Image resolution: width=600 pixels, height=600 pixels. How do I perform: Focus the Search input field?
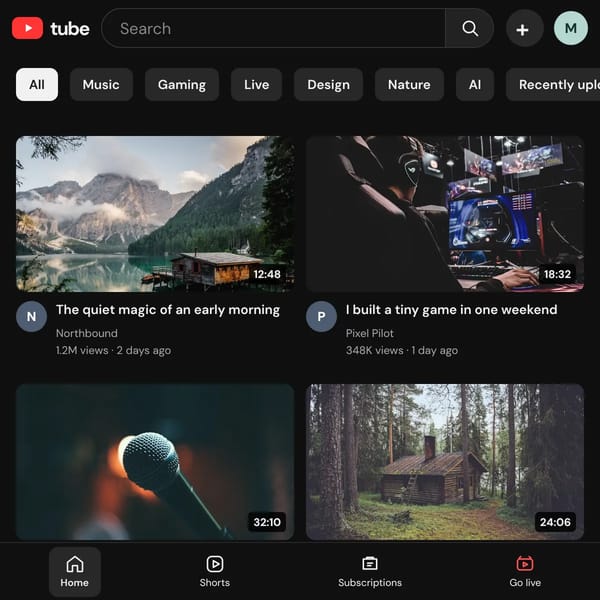click(273, 28)
